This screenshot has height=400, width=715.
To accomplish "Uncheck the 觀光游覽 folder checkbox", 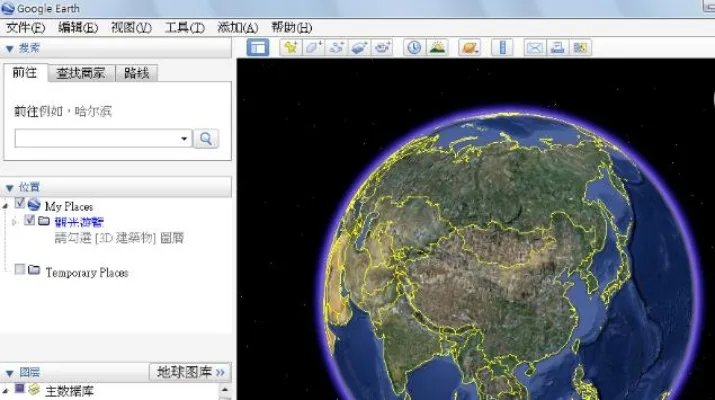I will [30, 220].
